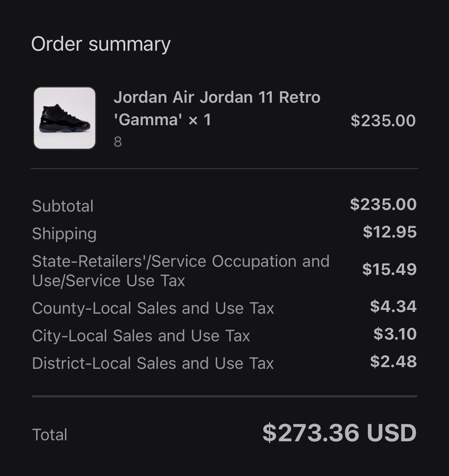Click the $235.00 amount in the Subtotal row
449x476 pixels.
[383, 204]
